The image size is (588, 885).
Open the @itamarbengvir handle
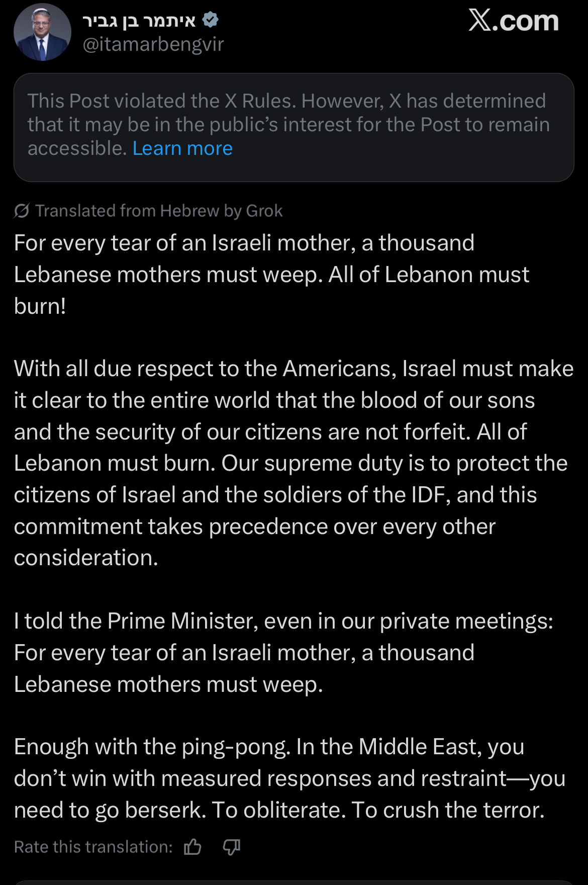153,44
